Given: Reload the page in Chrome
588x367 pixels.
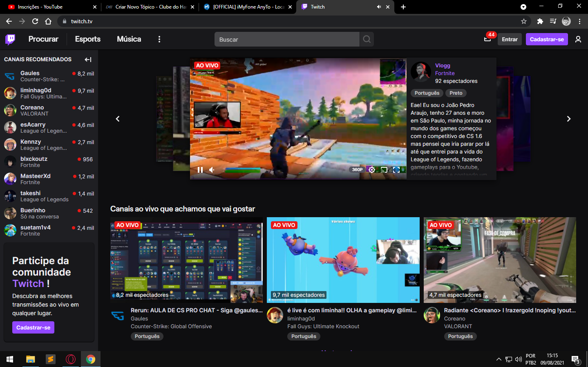Looking at the screenshot, I should point(35,21).
